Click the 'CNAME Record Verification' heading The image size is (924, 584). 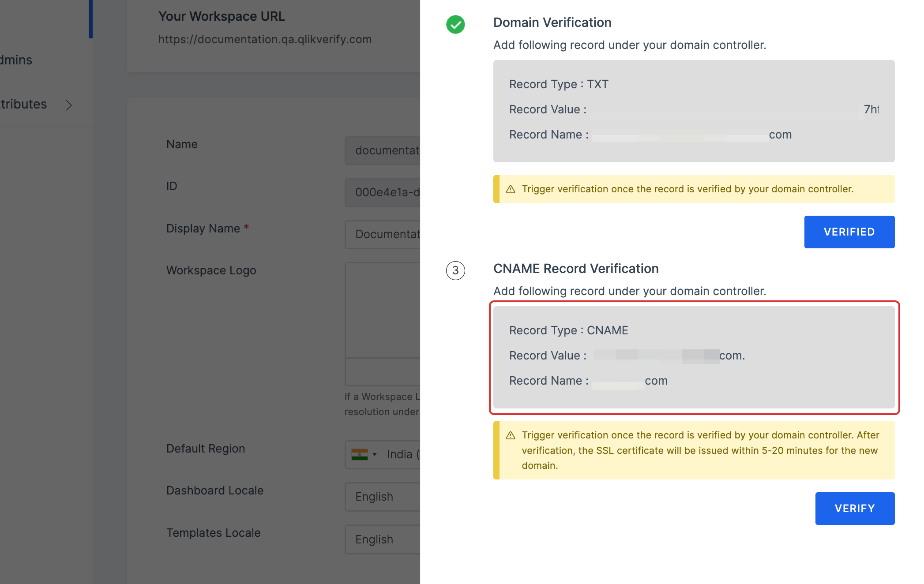pos(576,269)
